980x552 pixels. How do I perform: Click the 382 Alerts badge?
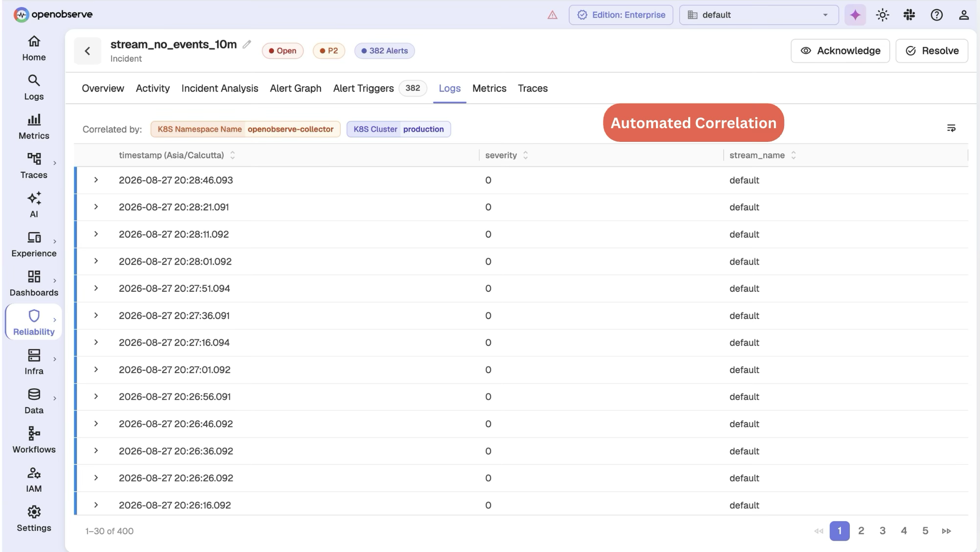(384, 51)
